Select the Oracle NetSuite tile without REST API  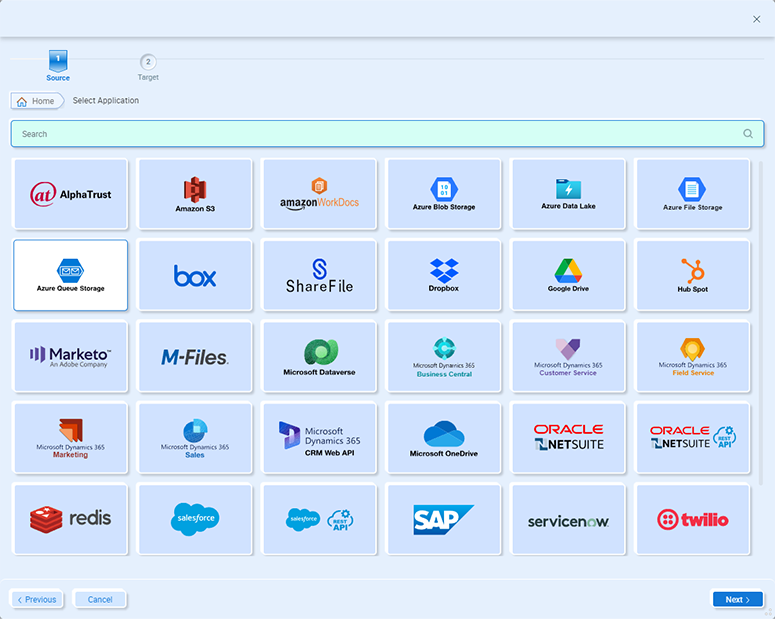[x=568, y=438]
